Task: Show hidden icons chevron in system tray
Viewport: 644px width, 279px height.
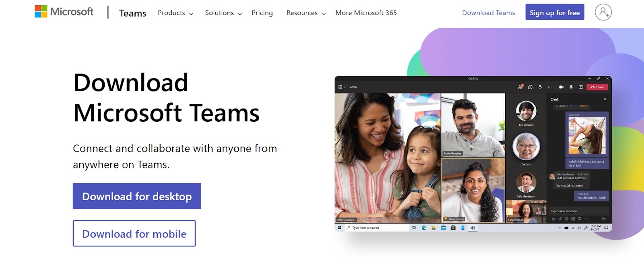Action: tap(560, 228)
